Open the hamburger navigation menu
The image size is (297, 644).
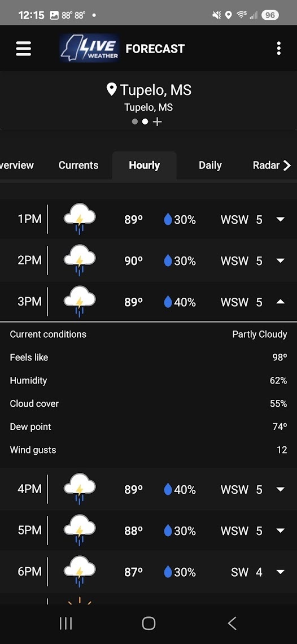click(23, 49)
